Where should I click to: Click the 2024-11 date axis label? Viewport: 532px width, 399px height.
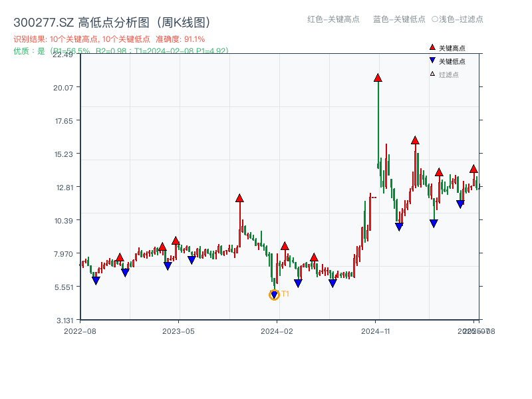376,331
